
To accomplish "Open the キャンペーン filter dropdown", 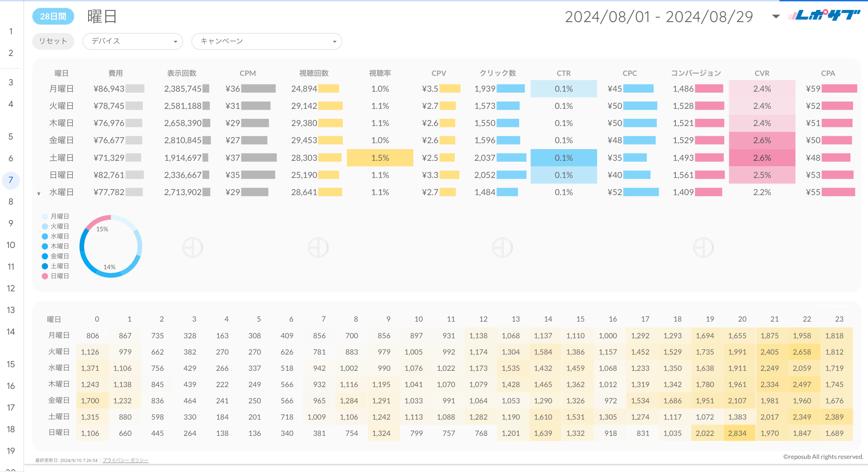I will pyautogui.click(x=266, y=41).
